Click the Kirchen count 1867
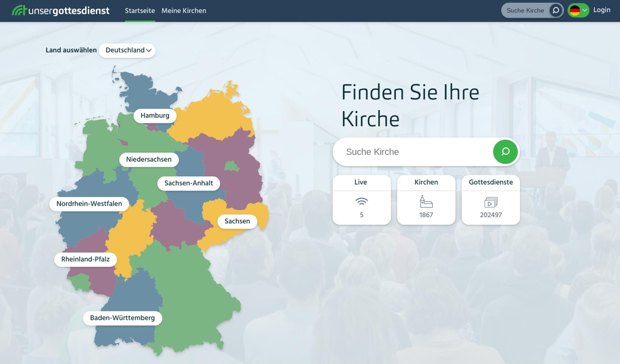Image resolution: width=620 pixels, height=364 pixels. click(426, 215)
